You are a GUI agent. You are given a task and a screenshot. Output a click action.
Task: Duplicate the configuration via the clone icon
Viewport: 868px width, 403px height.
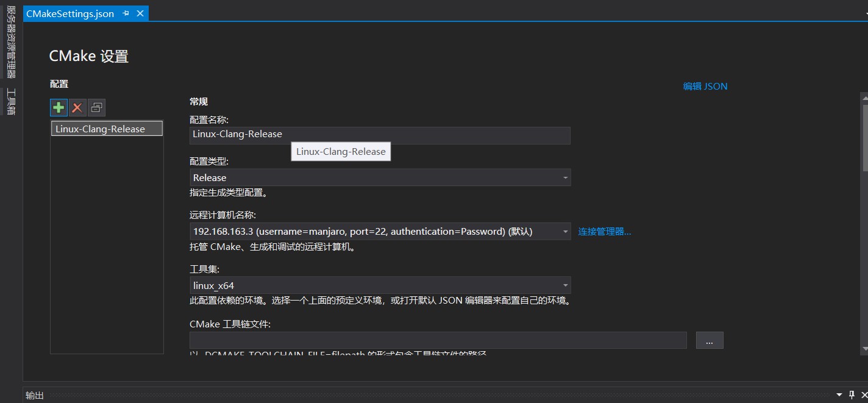coord(96,107)
